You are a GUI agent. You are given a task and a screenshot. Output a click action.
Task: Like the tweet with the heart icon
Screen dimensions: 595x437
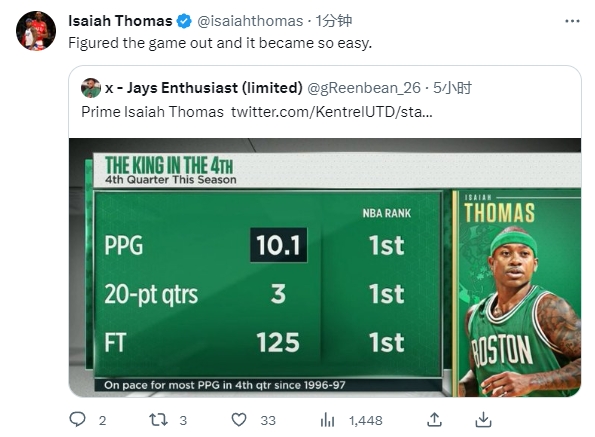pos(239,420)
